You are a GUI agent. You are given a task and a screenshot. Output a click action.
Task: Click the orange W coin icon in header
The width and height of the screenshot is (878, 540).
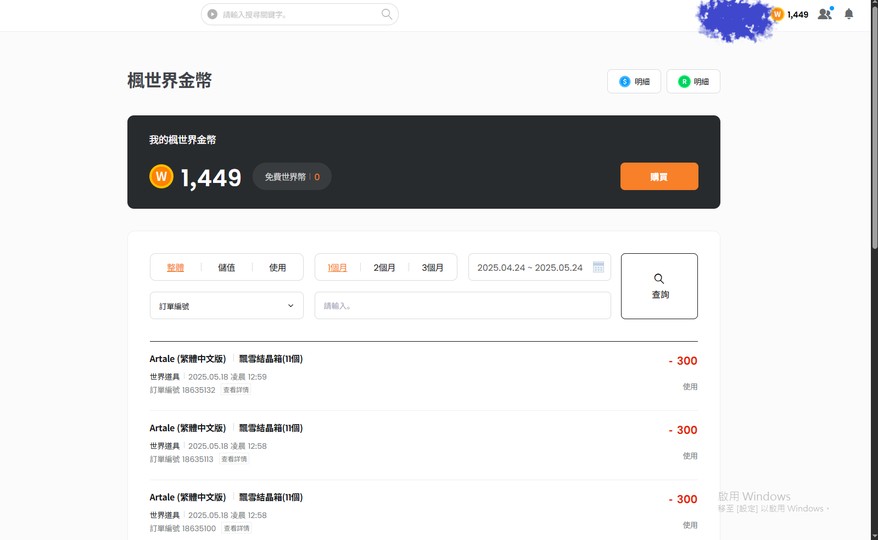coord(777,15)
